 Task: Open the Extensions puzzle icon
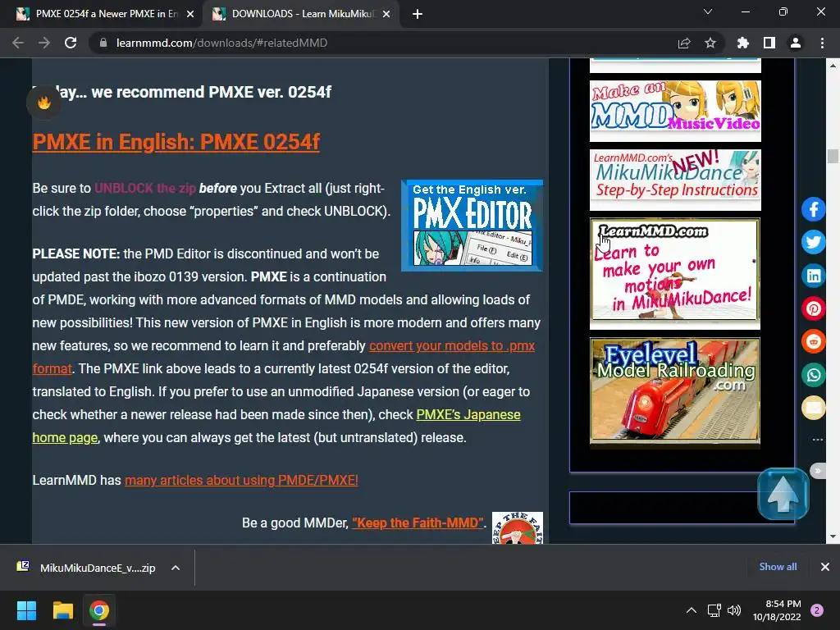click(742, 43)
